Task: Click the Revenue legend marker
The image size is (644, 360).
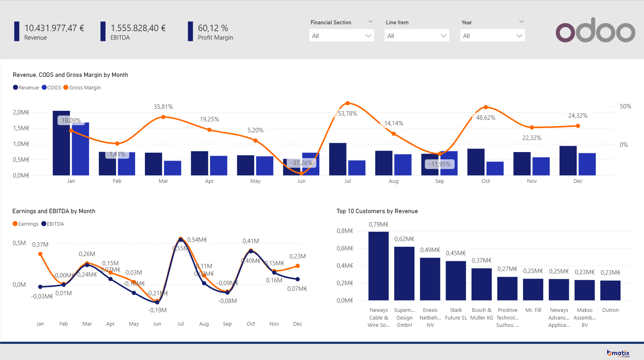Action: [x=15, y=87]
